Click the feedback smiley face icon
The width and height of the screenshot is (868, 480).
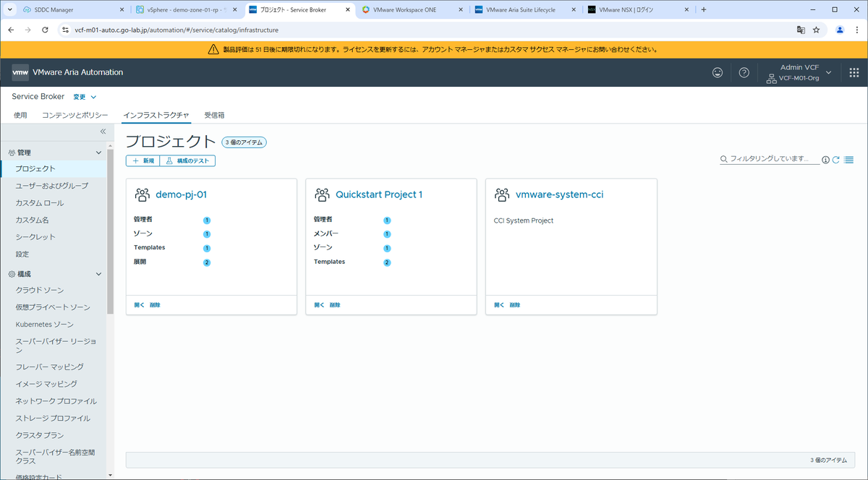click(x=718, y=72)
